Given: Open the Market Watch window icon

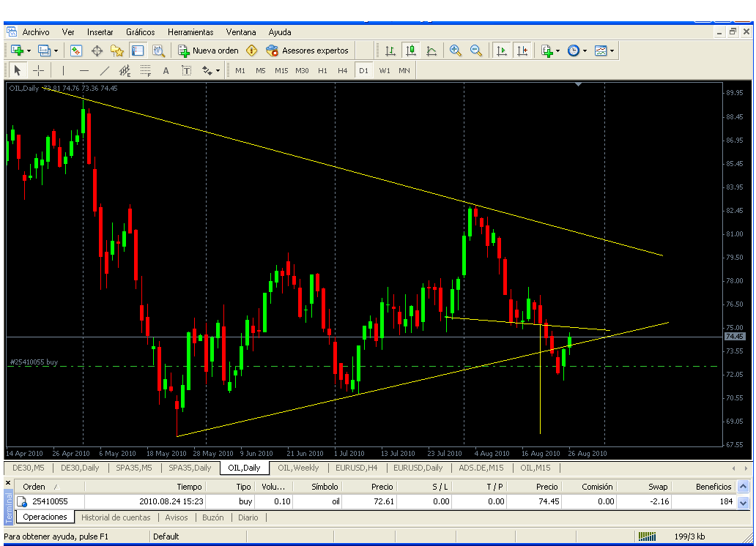Looking at the screenshot, I should click(x=76, y=51).
